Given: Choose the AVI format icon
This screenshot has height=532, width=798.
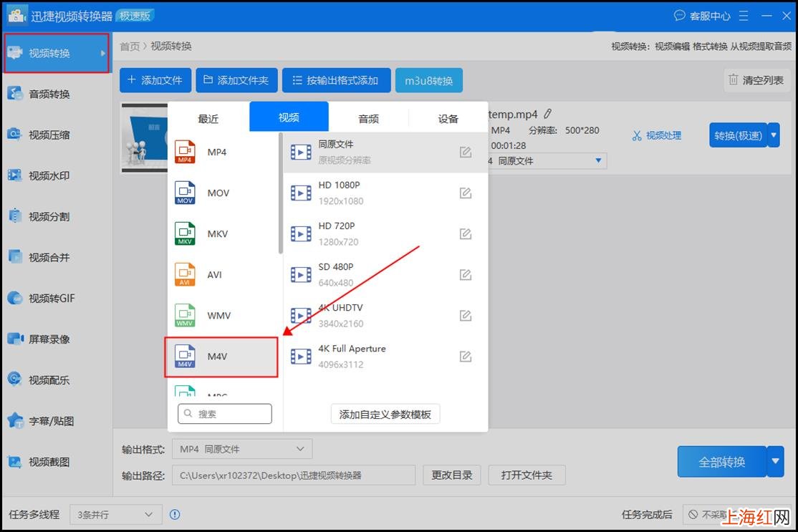Looking at the screenshot, I should point(185,275).
